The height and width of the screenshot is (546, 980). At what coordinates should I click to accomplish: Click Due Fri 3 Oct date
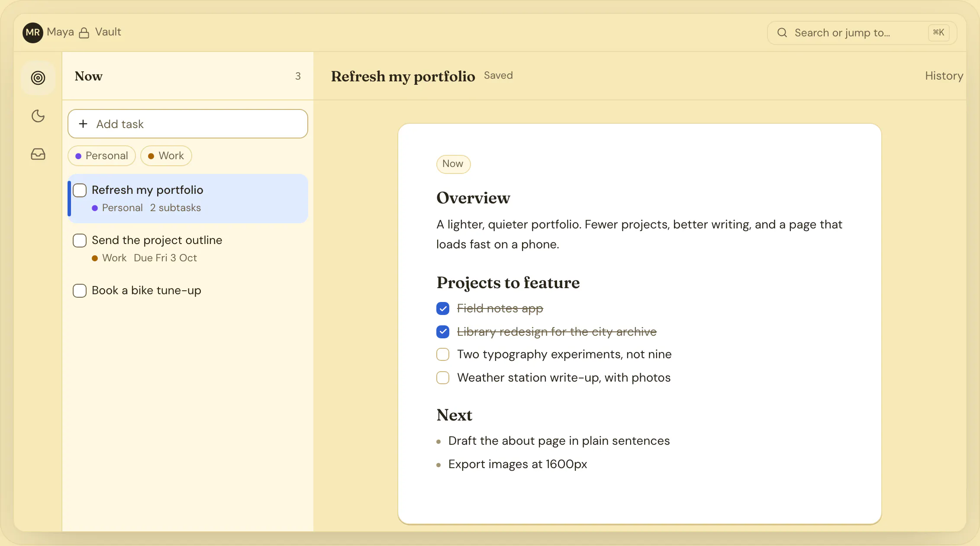coord(165,258)
